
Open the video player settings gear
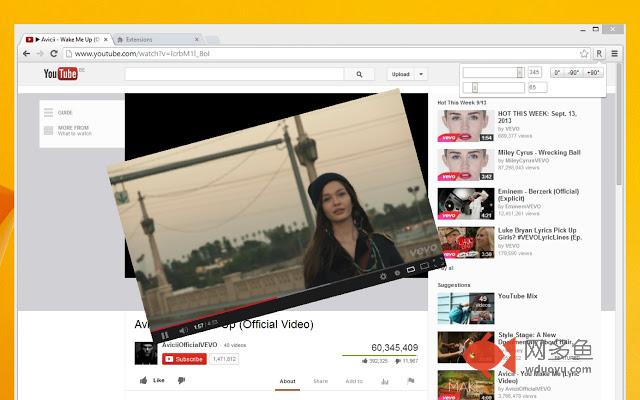click(x=383, y=276)
